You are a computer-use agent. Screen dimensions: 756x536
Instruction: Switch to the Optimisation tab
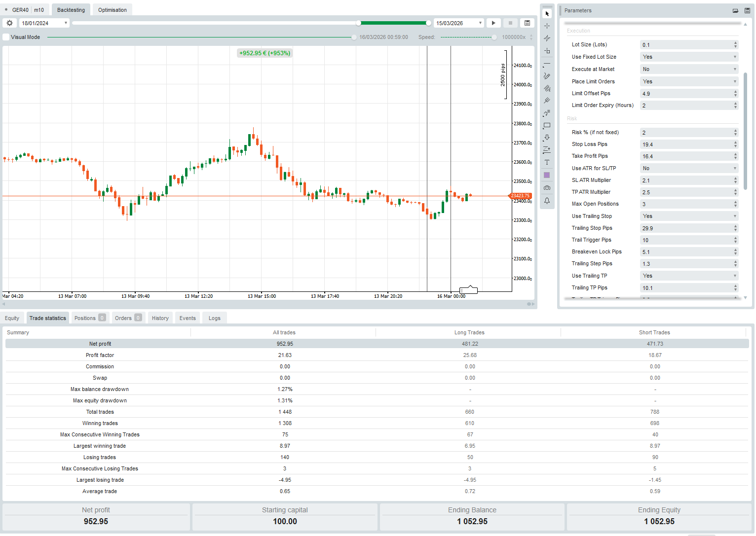click(112, 10)
